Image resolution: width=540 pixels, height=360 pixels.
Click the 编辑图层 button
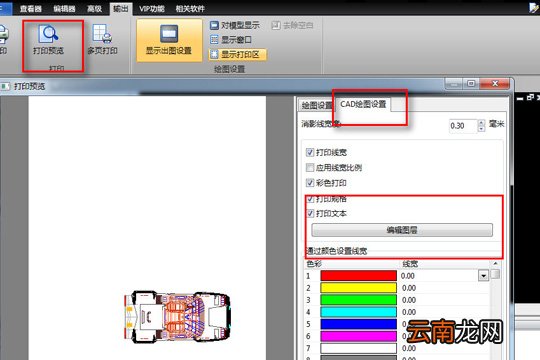pyautogui.click(x=402, y=230)
